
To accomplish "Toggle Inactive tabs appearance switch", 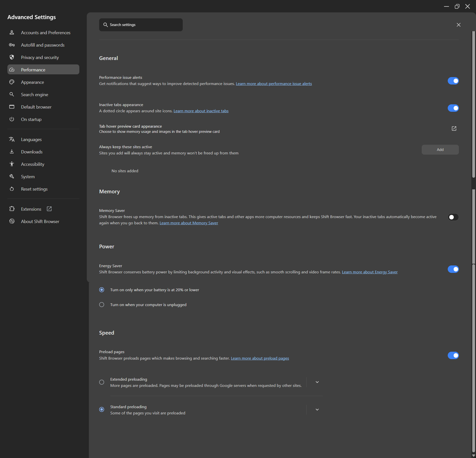I will (453, 108).
